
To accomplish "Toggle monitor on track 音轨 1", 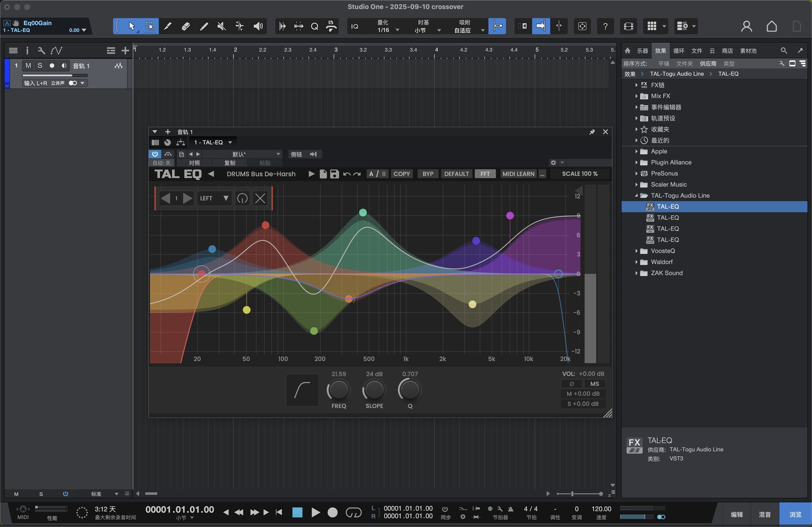I will (x=64, y=66).
